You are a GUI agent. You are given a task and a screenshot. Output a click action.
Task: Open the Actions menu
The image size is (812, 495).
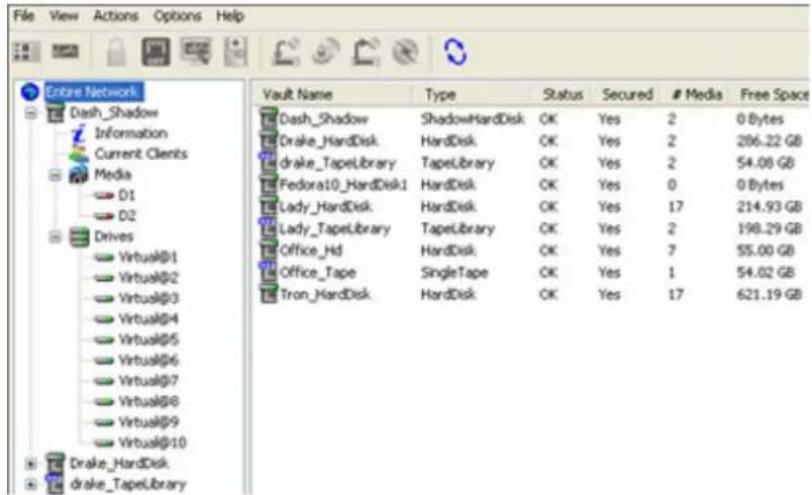115,16
